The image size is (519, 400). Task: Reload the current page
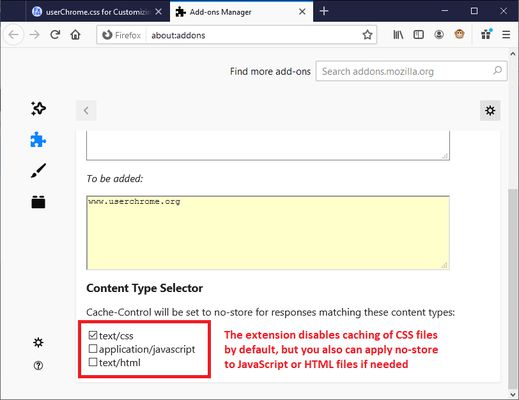coord(55,35)
